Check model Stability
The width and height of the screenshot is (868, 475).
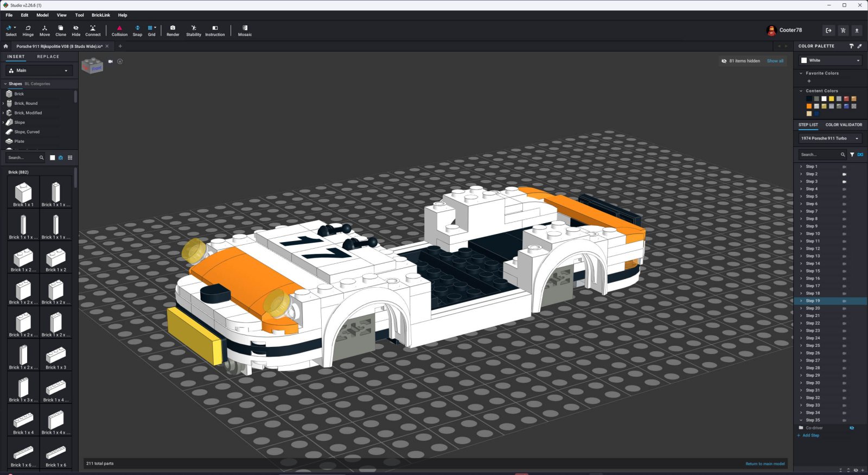tap(194, 30)
